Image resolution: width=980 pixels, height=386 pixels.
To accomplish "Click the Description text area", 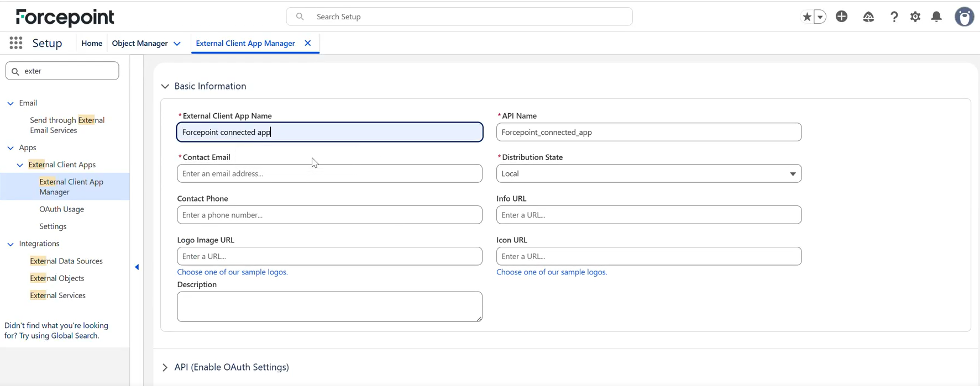I will coord(329,306).
